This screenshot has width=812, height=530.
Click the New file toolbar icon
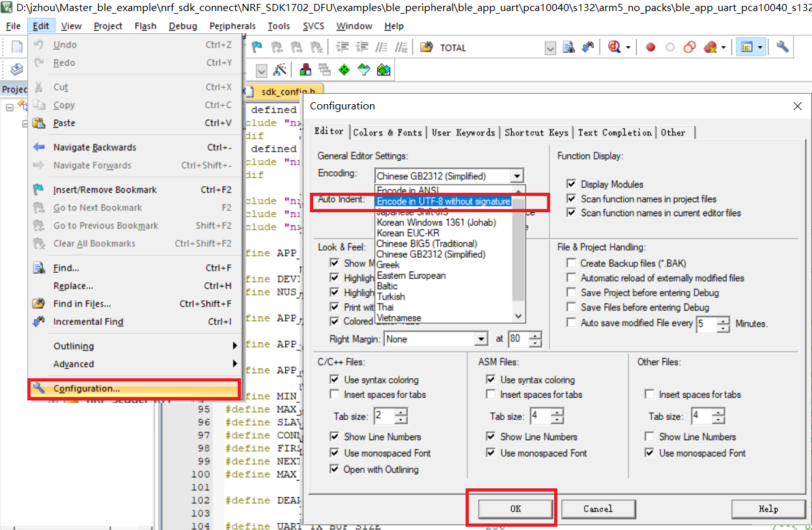[17, 47]
